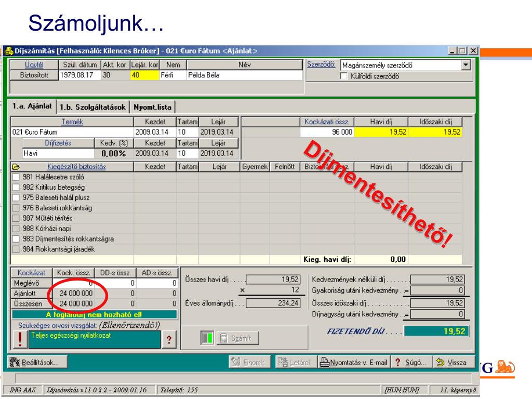Enable 984 Rokkantsági járadék checkbox
Image resolution: width=532 pixels, height=399 pixels.
[16, 249]
